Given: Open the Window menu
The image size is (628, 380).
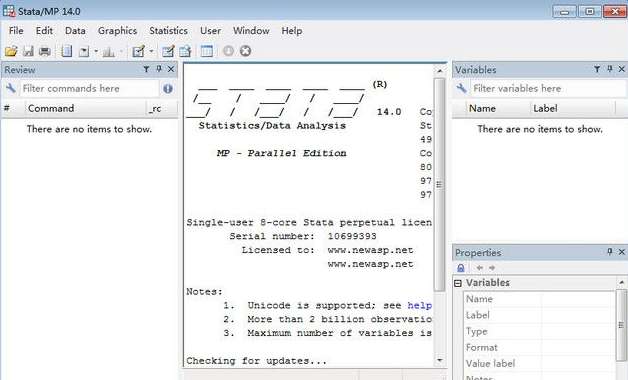Looking at the screenshot, I should 251,31.
